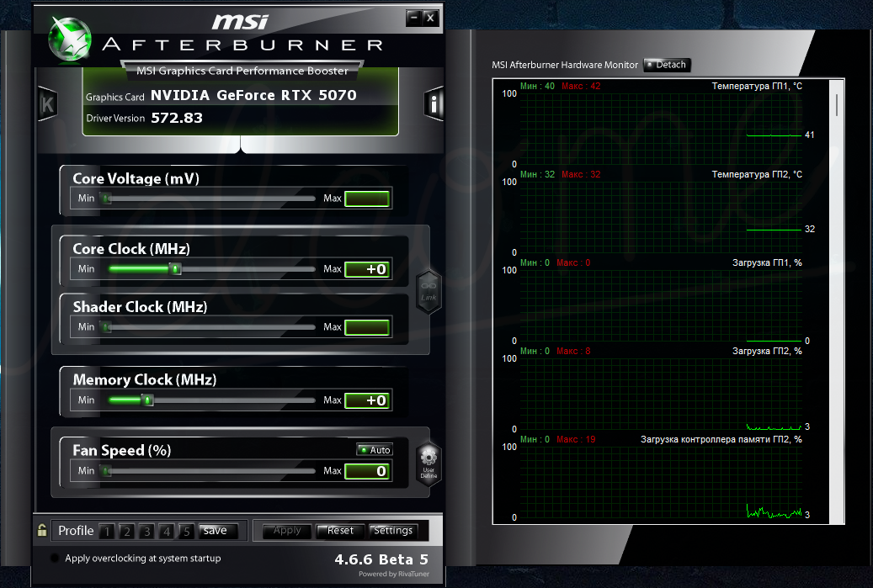Open the information i side button
This screenshot has width=873, height=588.
tap(434, 103)
